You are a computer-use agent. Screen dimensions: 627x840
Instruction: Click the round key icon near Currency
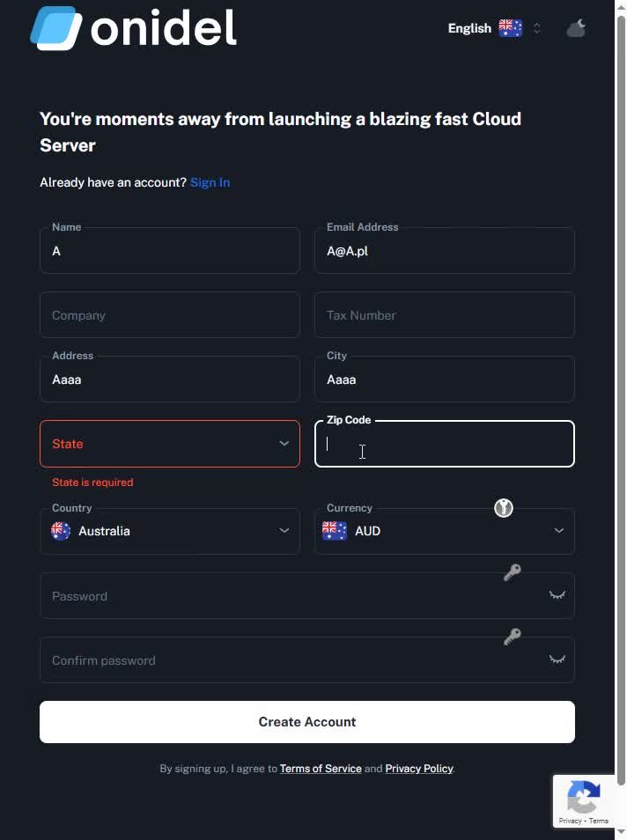tap(503, 508)
